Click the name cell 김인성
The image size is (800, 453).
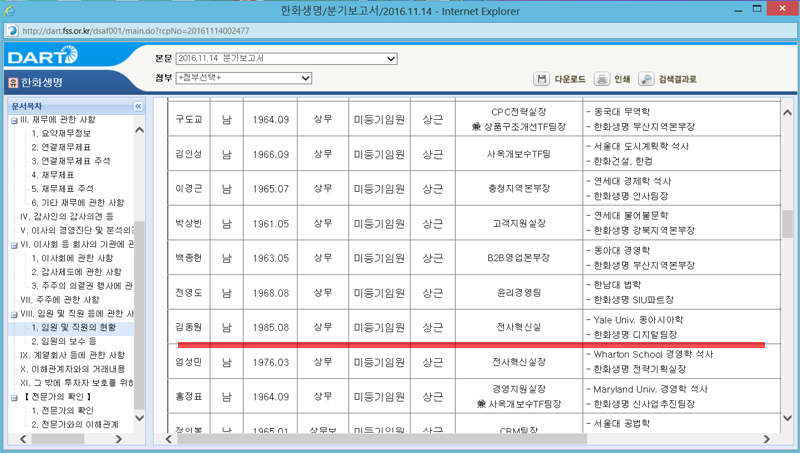coord(189,154)
